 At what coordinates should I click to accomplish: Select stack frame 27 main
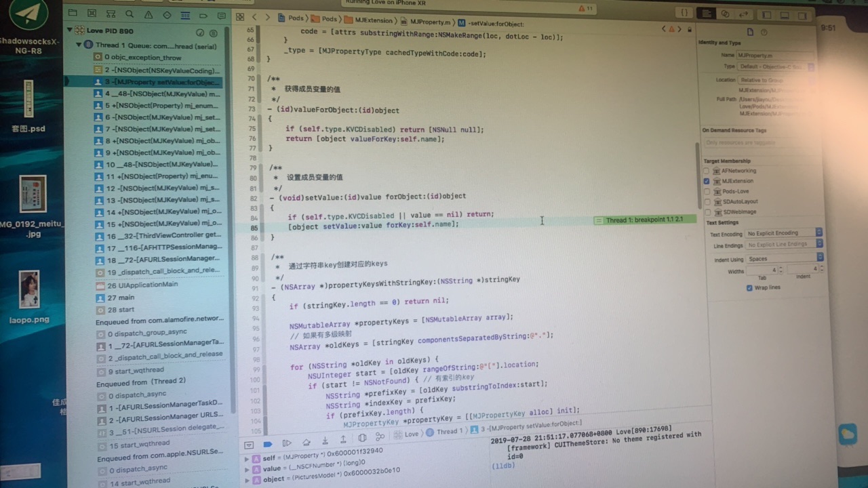click(x=115, y=298)
